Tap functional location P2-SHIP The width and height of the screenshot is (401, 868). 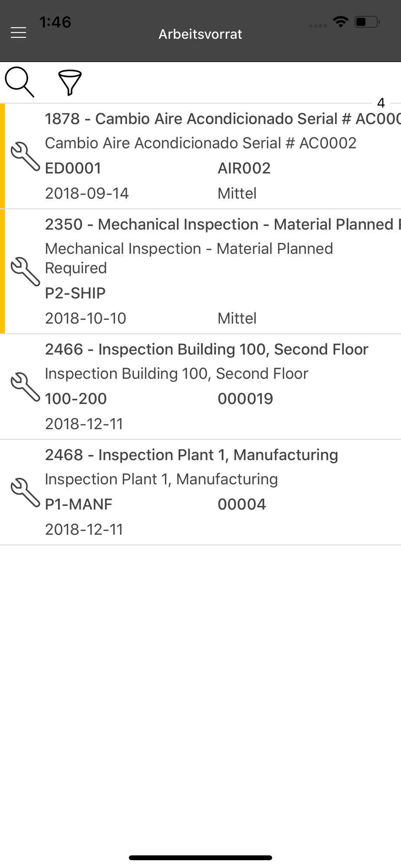click(76, 293)
